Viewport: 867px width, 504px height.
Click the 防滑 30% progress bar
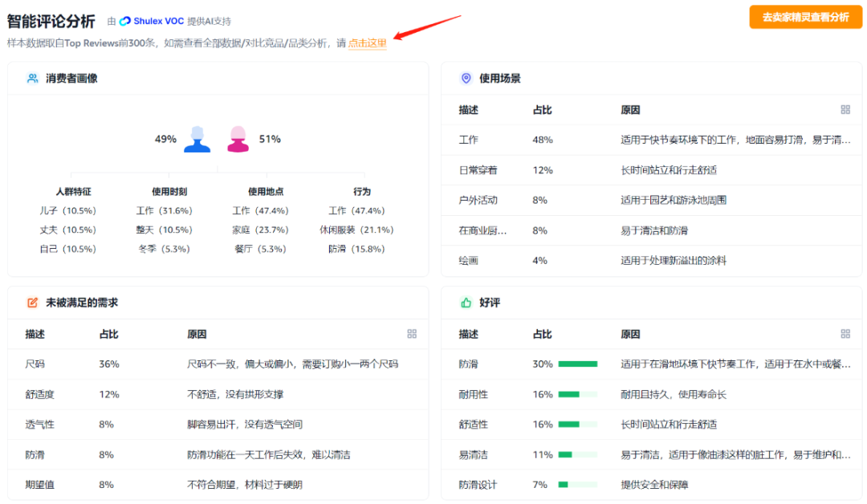click(578, 364)
